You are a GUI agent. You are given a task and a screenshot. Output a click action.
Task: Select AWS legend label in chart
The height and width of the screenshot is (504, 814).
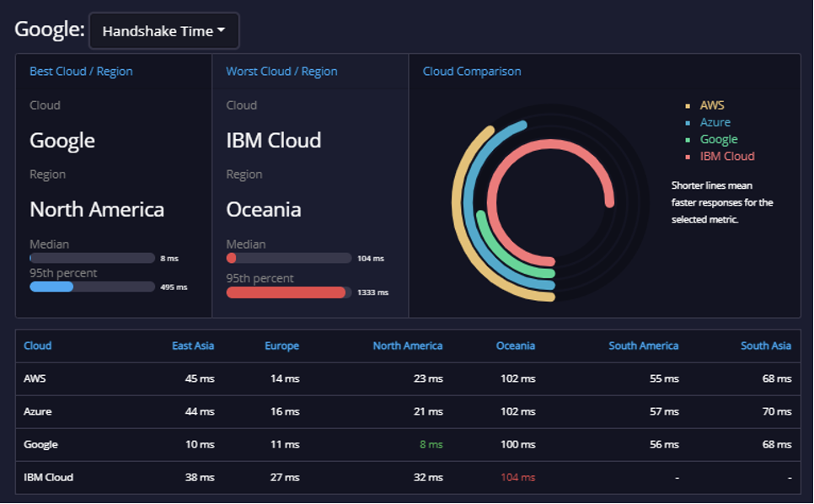tap(712, 105)
